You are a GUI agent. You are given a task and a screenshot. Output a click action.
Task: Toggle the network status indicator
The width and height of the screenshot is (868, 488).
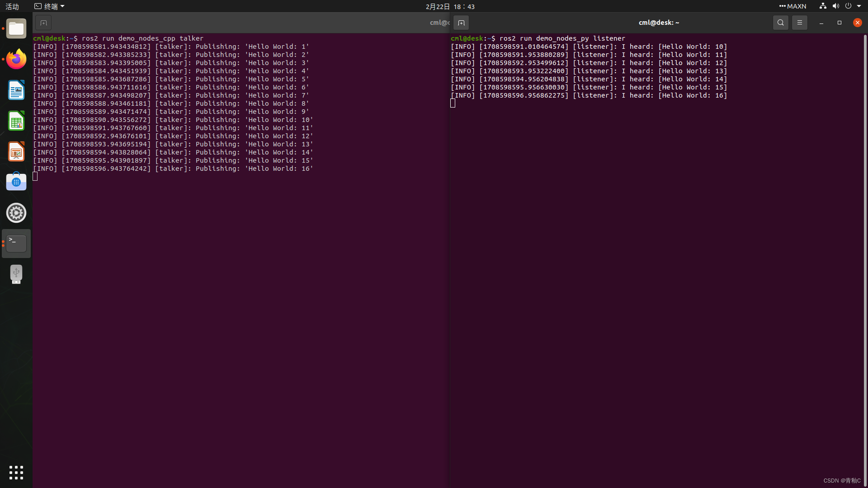[822, 6]
